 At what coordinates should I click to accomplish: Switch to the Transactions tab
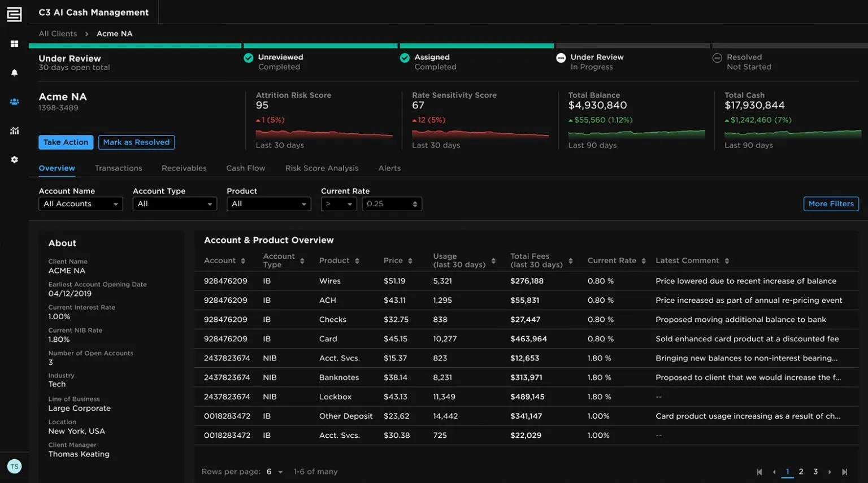click(x=119, y=168)
